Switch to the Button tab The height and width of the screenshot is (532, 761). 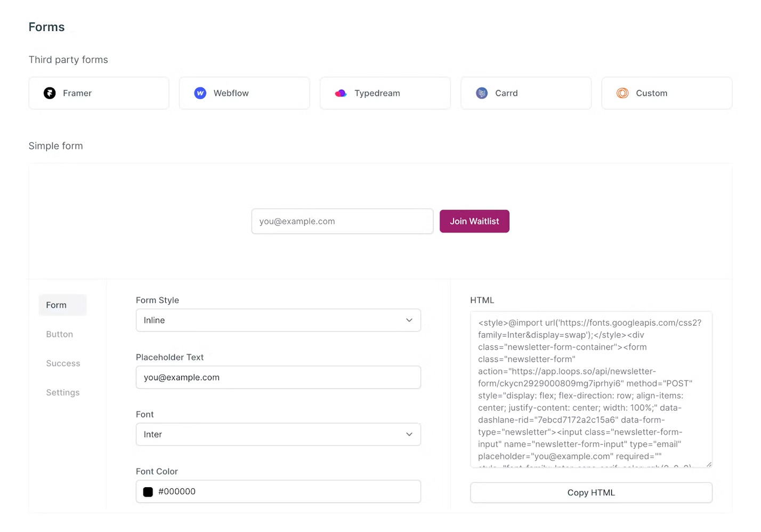click(x=60, y=334)
